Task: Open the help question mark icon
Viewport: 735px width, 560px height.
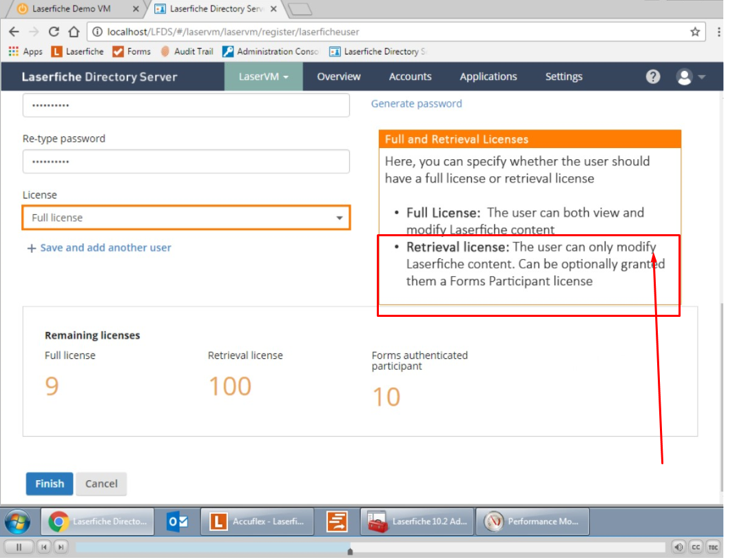Action: pos(653,76)
